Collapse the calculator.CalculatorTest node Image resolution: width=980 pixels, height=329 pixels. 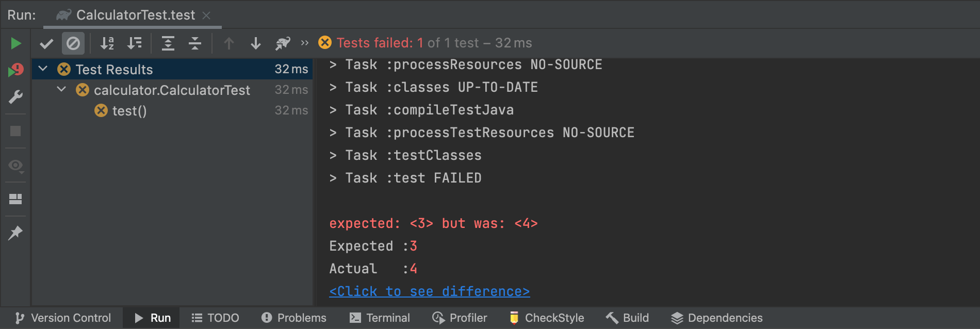(61, 89)
